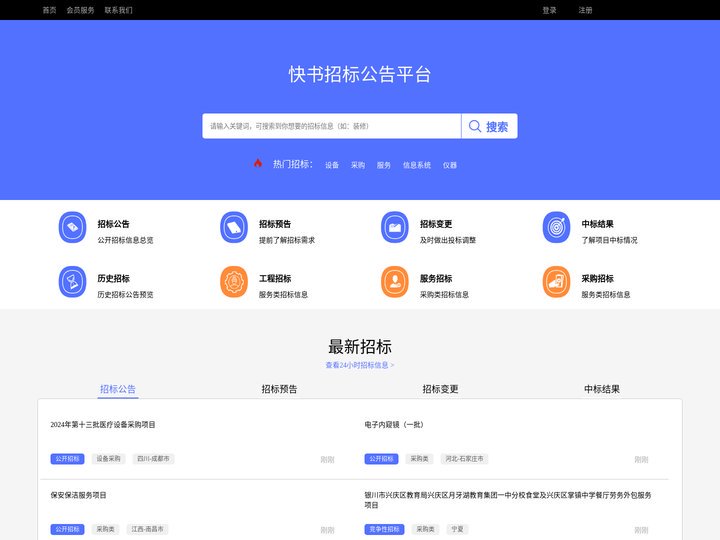Click 四川-成都市 region tag
720x540 pixels.
point(153,459)
